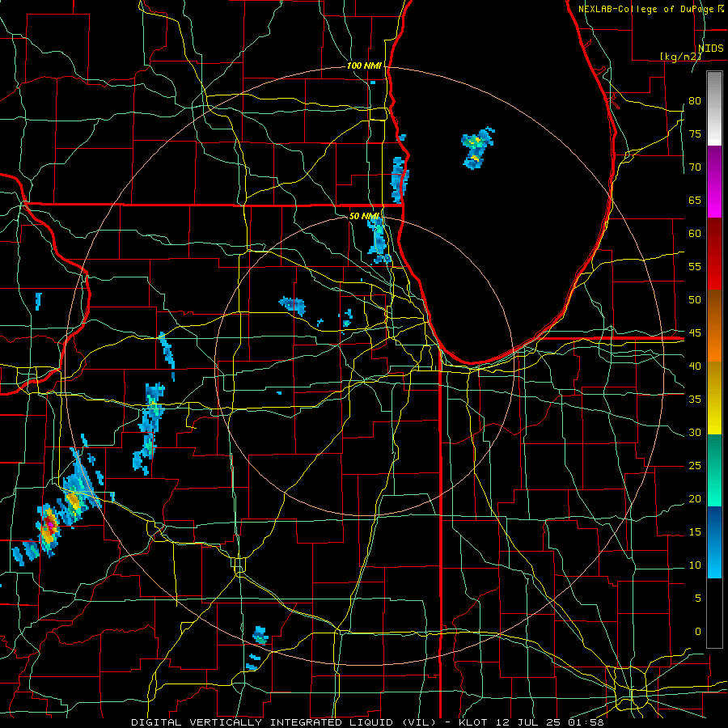Click the legend value 5
This screenshot has height=728, width=728.
(698, 599)
